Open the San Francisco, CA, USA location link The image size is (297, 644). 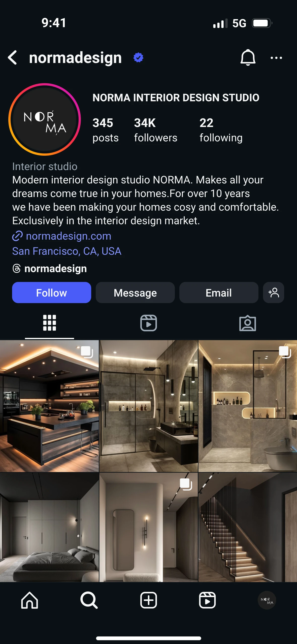click(x=67, y=251)
